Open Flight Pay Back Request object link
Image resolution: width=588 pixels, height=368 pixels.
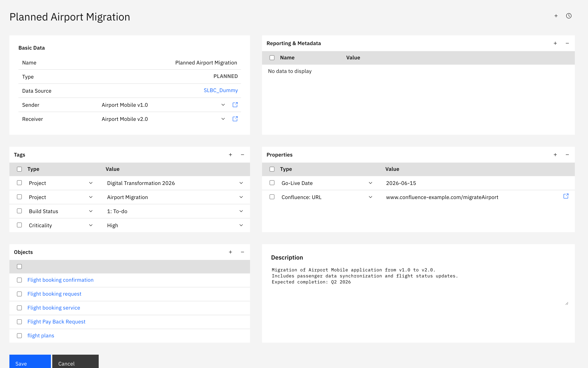point(56,322)
